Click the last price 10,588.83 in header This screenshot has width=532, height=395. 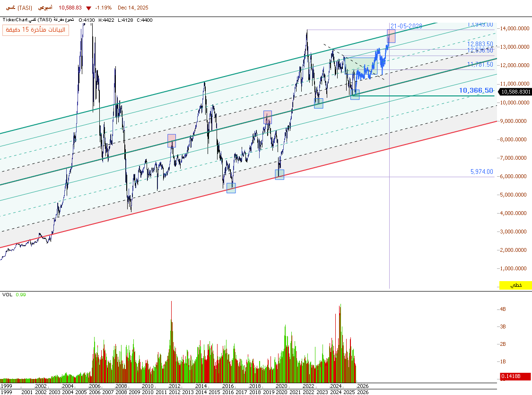click(x=70, y=8)
